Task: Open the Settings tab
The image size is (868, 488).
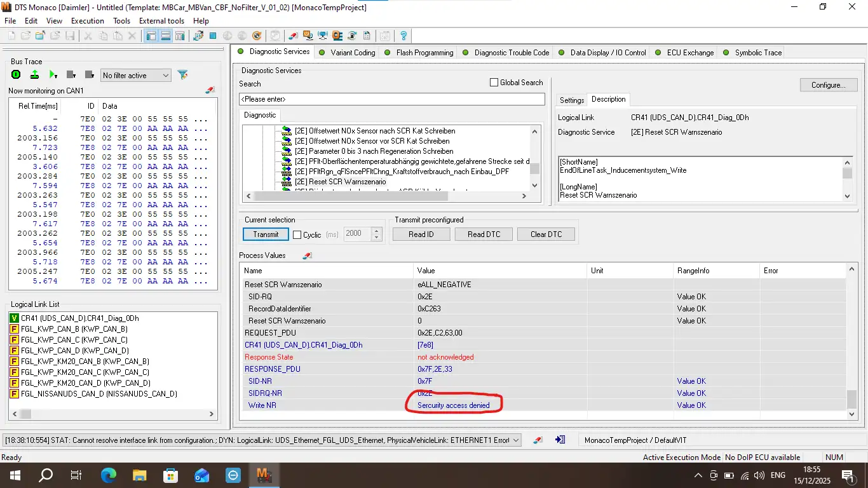Action: pos(572,100)
